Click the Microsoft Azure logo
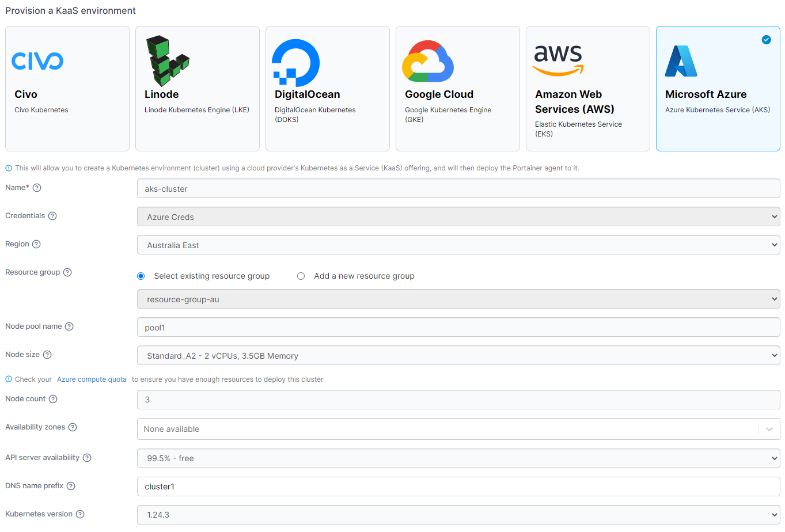 [681, 61]
